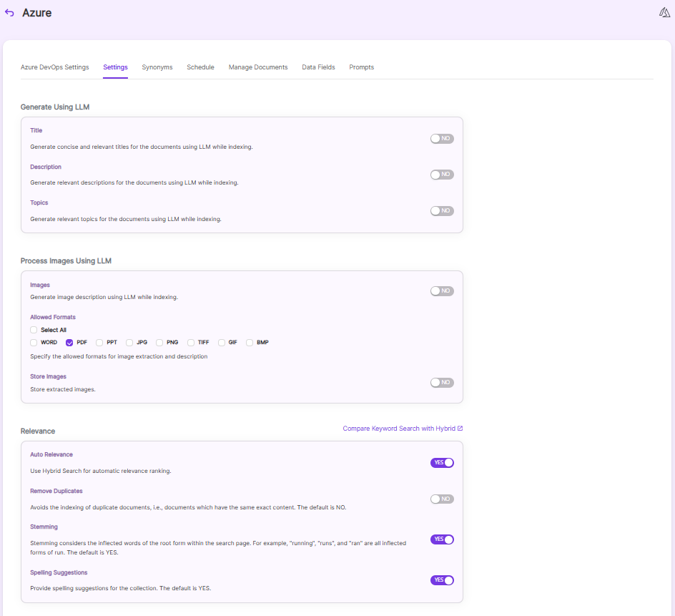This screenshot has width=675, height=616.
Task: Click 'Use Hybrid Search for automatic relevance' text
Action: (101, 471)
